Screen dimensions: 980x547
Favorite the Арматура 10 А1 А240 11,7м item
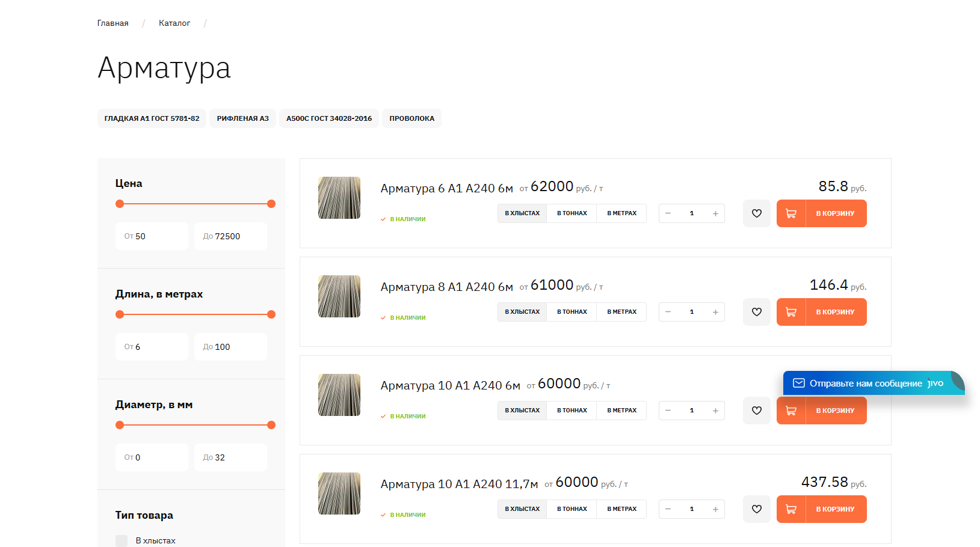pos(757,509)
